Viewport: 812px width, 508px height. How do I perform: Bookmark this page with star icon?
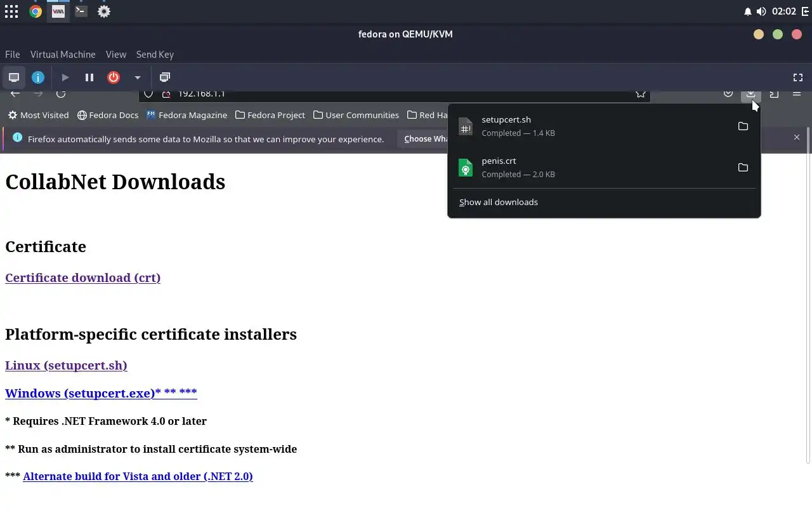point(641,94)
